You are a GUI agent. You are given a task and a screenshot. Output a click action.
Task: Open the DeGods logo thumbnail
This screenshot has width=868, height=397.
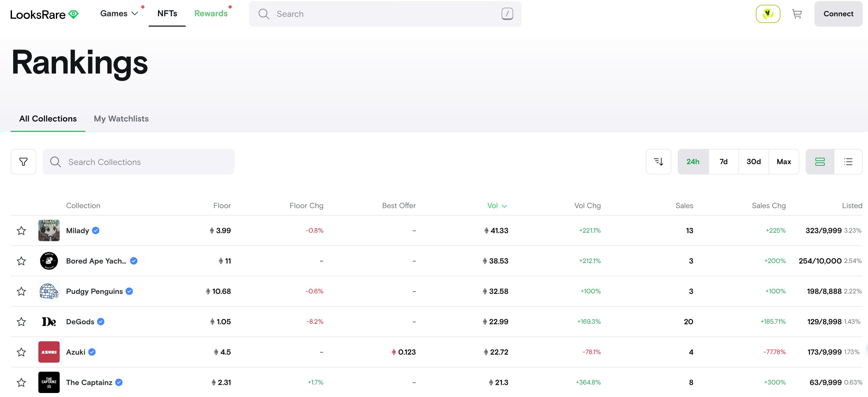[49, 322]
